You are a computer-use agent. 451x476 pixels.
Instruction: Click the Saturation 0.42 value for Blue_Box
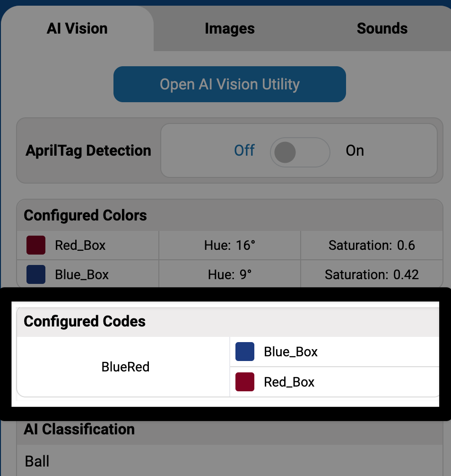coord(372,274)
